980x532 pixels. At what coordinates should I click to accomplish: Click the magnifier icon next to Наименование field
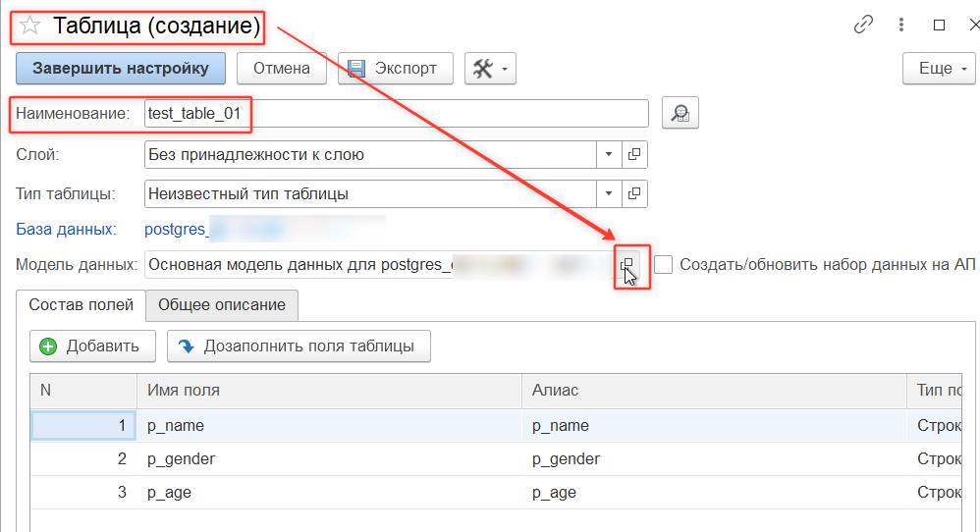pyautogui.click(x=679, y=114)
